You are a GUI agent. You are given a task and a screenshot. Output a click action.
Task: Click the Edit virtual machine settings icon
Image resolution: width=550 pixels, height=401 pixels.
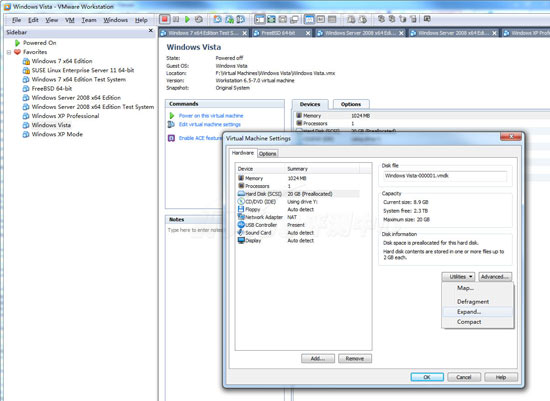click(171, 125)
